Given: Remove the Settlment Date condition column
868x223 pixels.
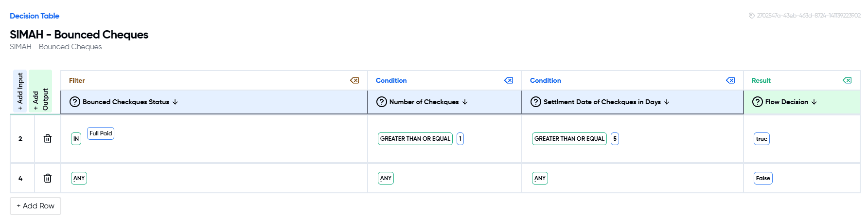Looking at the screenshot, I should (x=730, y=80).
